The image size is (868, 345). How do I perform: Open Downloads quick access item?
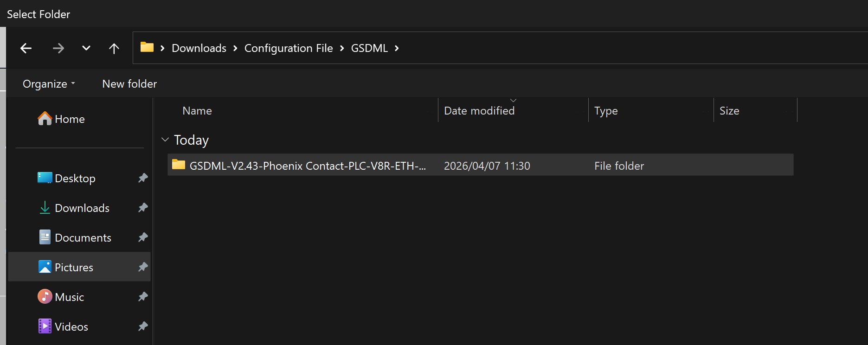(82, 208)
